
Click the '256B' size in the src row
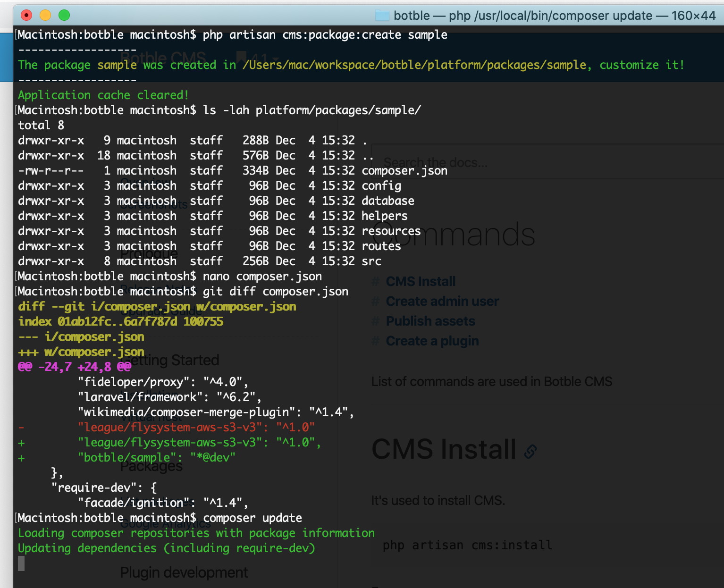pyautogui.click(x=256, y=261)
